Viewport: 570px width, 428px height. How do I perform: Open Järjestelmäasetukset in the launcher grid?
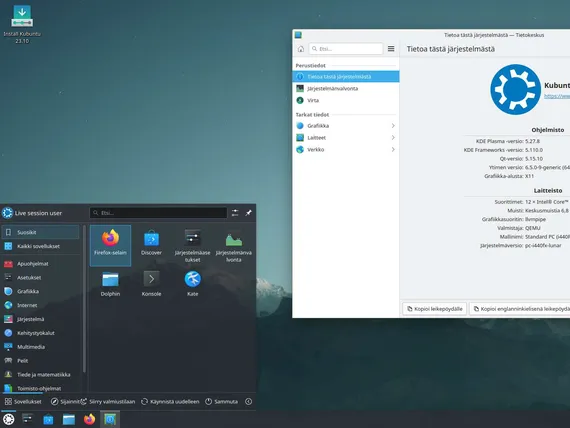click(192, 245)
